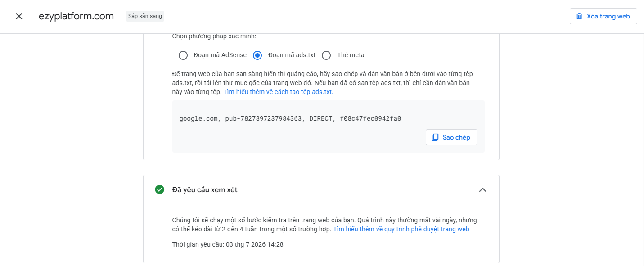Select the Thẻ meta radio option
The height and width of the screenshot is (266, 644).
point(326,55)
